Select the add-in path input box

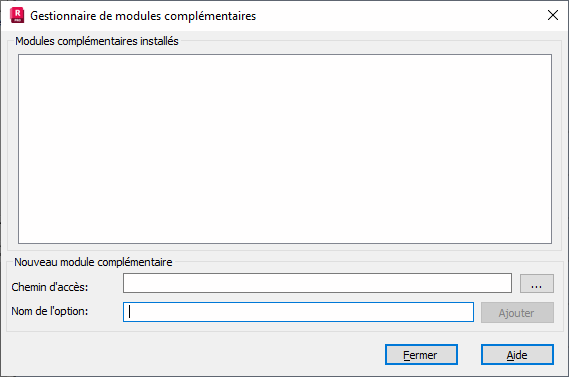(317, 283)
